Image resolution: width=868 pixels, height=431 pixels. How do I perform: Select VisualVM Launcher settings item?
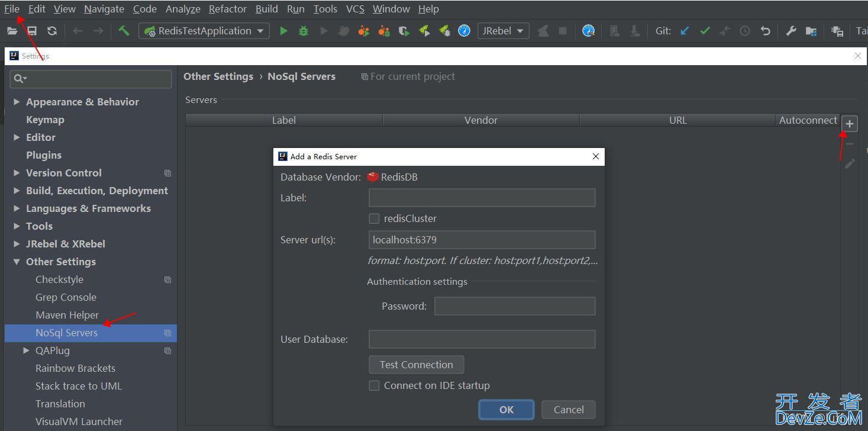(x=79, y=422)
